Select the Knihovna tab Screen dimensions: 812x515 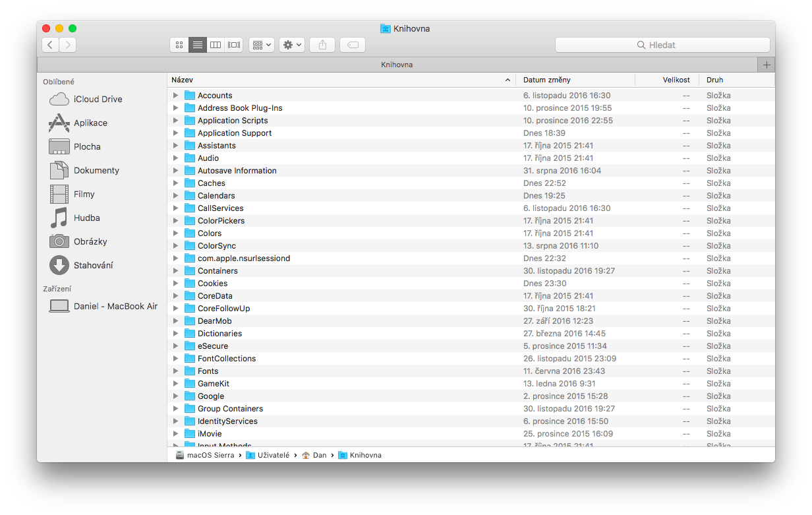coord(397,65)
